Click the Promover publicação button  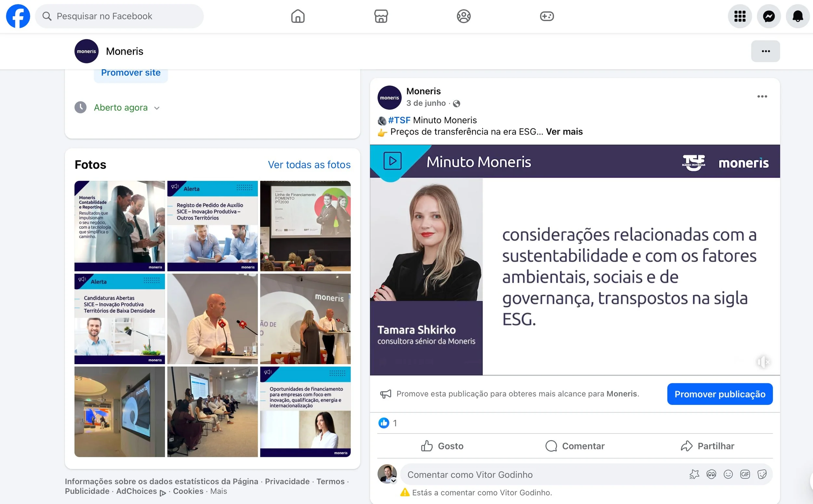point(720,394)
